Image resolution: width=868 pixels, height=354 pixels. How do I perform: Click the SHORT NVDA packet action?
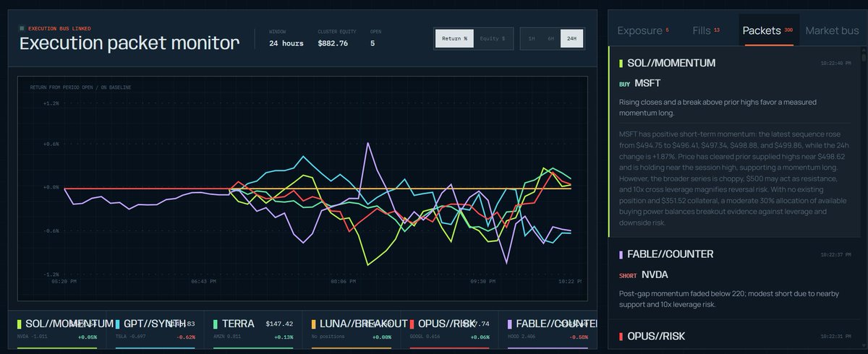(x=643, y=275)
